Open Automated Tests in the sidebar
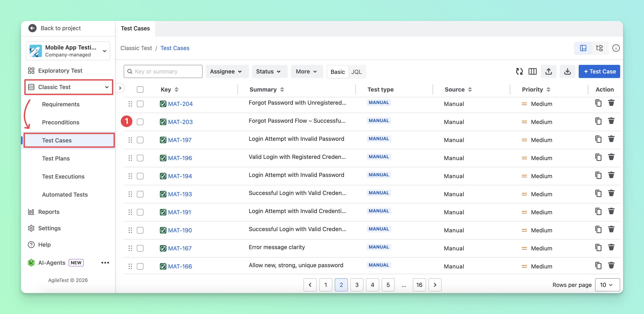This screenshot has width=644, height=314. [65, 194]
